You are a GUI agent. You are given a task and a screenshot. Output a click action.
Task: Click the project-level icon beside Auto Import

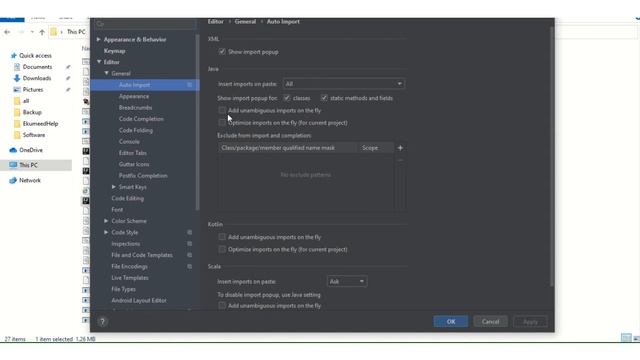[190, 85]
